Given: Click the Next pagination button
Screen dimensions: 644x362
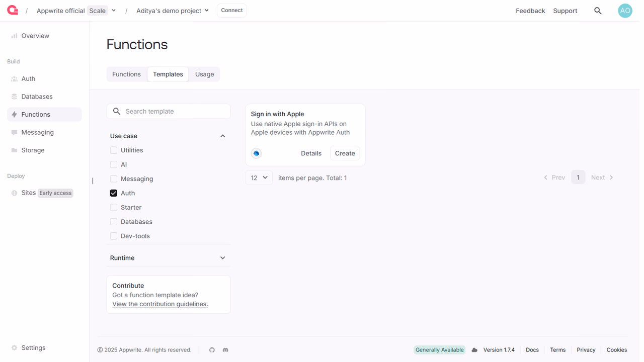Looking at the screenshot, I should [602, 177].
